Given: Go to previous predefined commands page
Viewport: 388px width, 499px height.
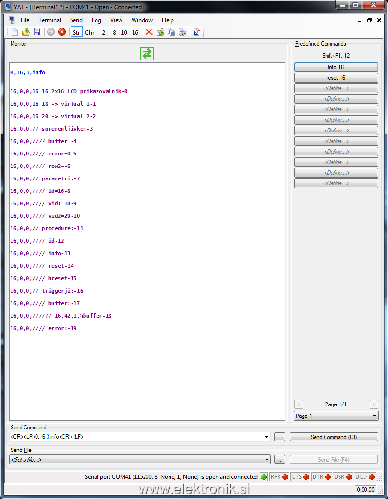Looking at the screenshot, I should tap(299, 404).
